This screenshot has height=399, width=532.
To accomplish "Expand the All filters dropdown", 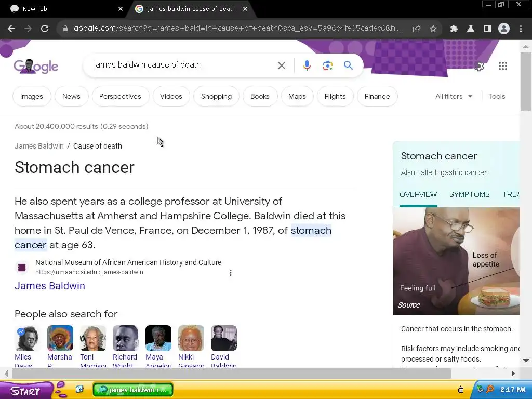I will coord(454,96).
